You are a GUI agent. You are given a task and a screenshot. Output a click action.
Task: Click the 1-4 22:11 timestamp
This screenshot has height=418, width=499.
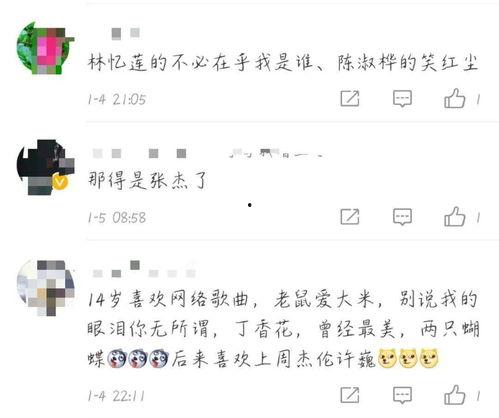click(116, 396)
